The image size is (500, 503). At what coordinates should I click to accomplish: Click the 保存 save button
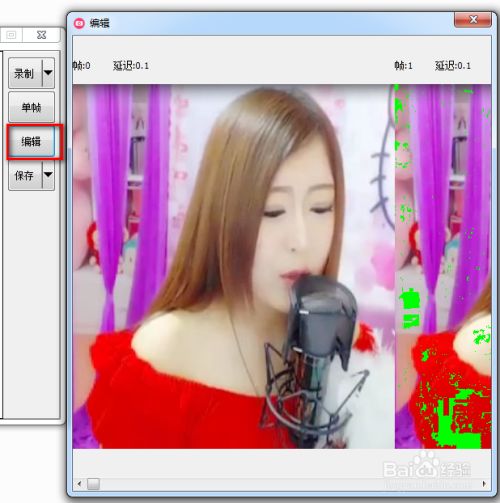[25, 175]
